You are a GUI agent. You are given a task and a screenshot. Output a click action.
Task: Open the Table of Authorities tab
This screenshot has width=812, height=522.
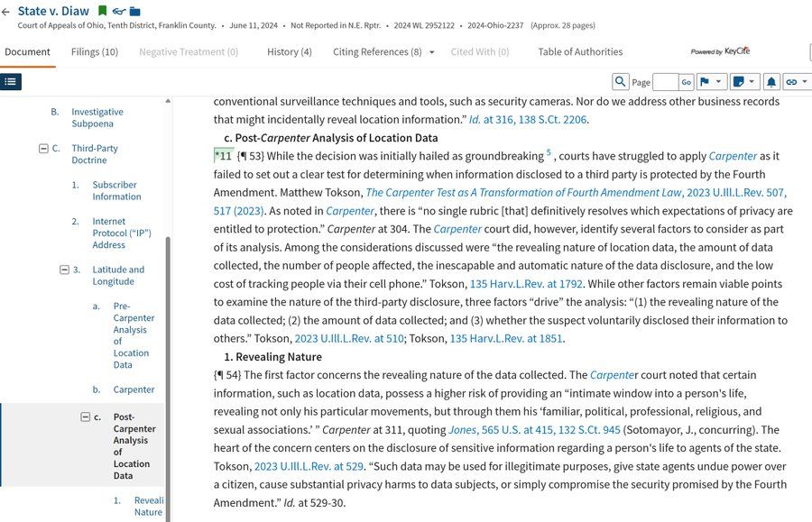580,51
